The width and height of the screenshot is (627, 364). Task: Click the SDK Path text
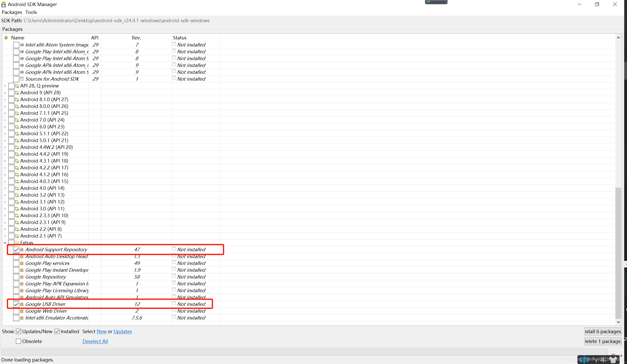(117, 21)
